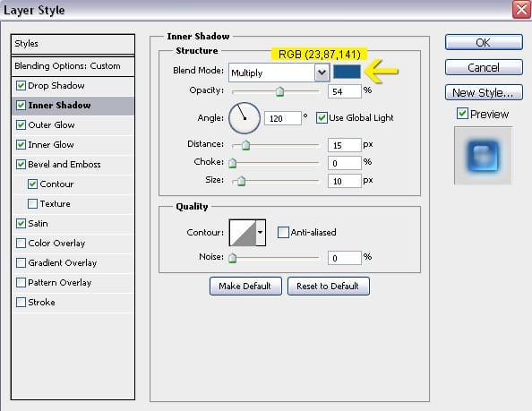Click the Cancel button
532x411 pixels.
pos(484,67)
